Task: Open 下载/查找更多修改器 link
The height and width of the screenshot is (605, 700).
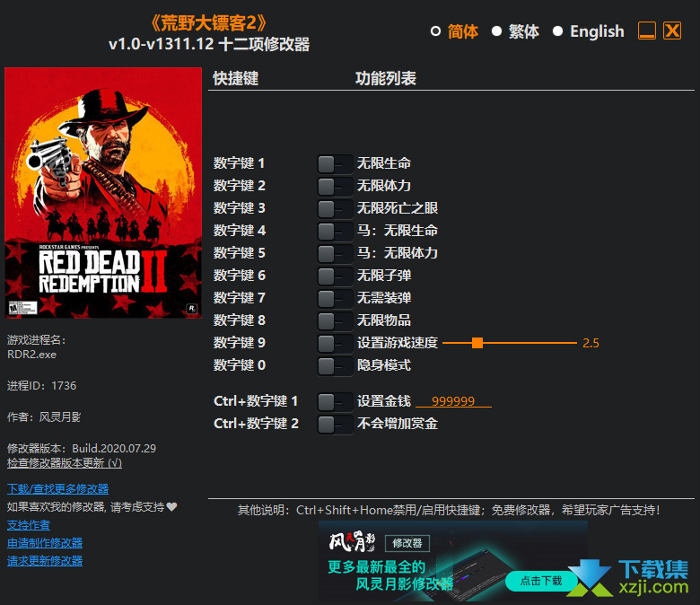Action: point(58,489)
